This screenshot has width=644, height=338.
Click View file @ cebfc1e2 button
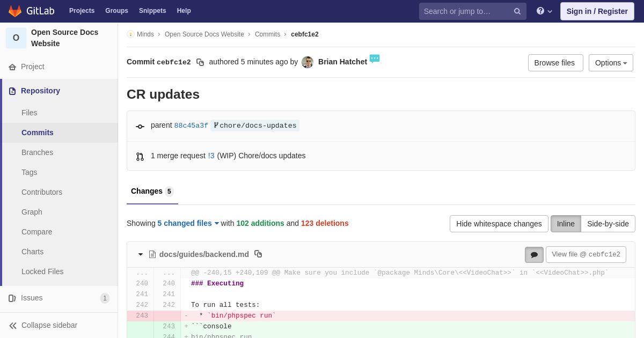pos(586,255)
